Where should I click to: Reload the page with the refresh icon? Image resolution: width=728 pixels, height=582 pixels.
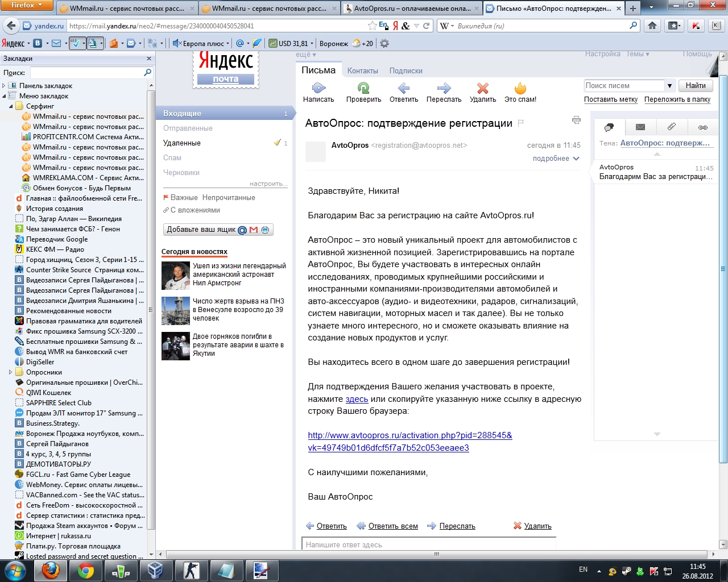click(x=427, y=26)
